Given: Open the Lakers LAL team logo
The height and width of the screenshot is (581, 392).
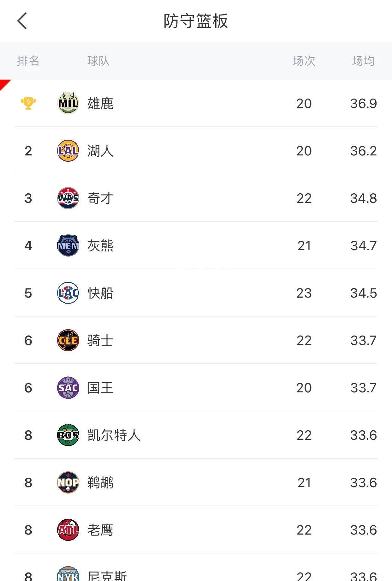Looking at the screenshot, I should tap(68, 151).
